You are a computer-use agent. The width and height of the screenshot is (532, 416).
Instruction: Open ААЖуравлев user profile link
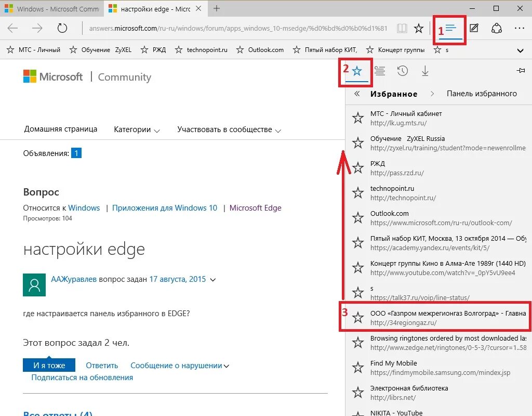[x=74, y=279]
